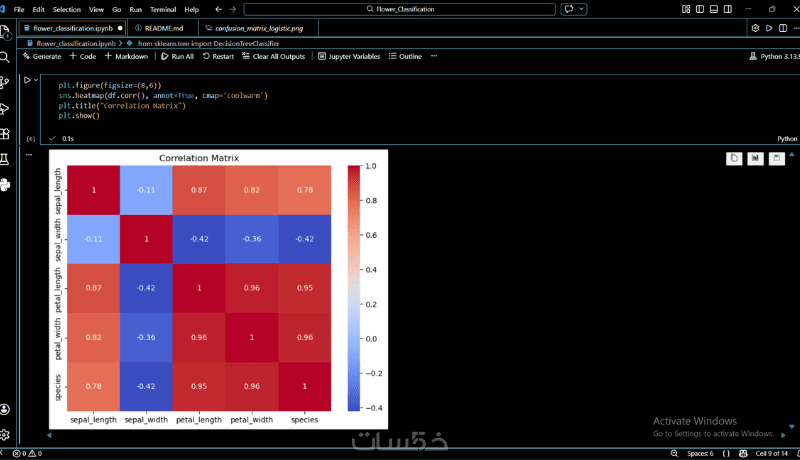Open Copilot chat dropdown arrow in title bar

[581, 9]
